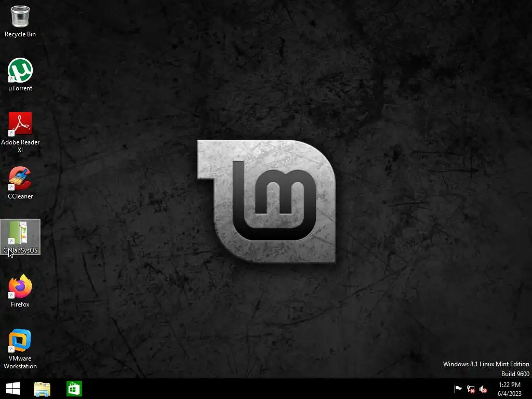532x399 pixels.
Task: Open the Action Center flag icon
Action: pyautogui.click(x=458, y=389)
